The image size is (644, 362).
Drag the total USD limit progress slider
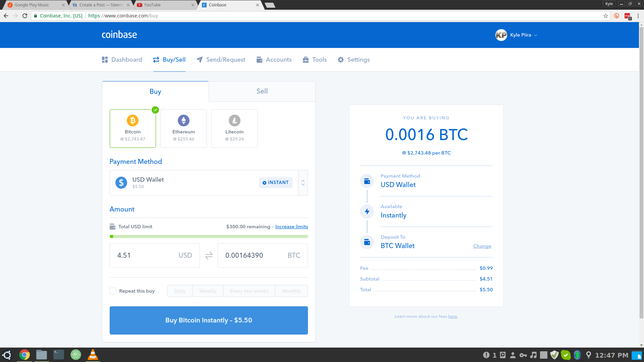click(112, 236)
